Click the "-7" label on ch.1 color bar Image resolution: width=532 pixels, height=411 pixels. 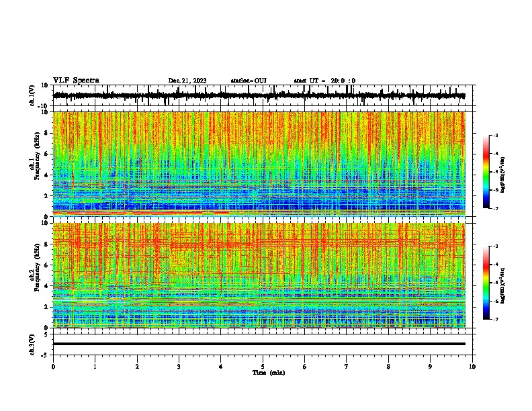point(495,208)
